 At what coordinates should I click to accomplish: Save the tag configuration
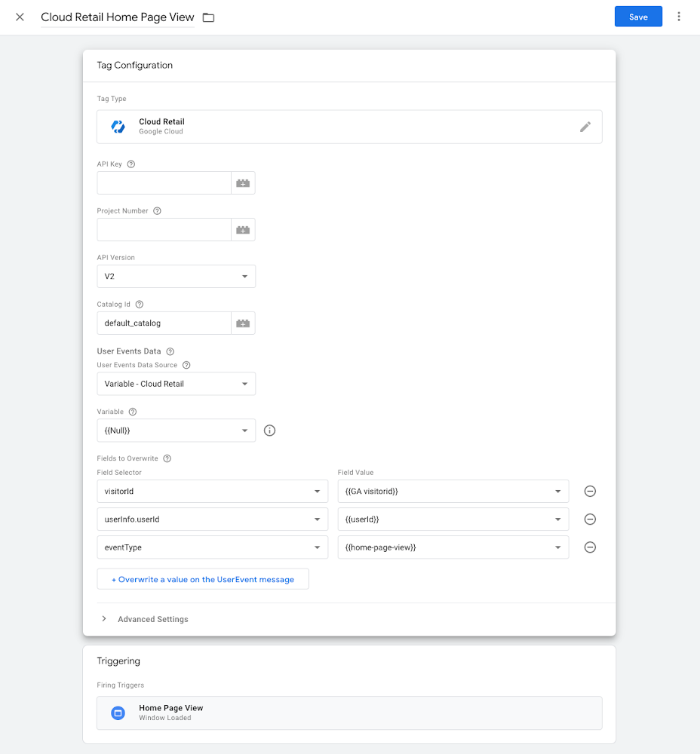[x=638, y=17]
